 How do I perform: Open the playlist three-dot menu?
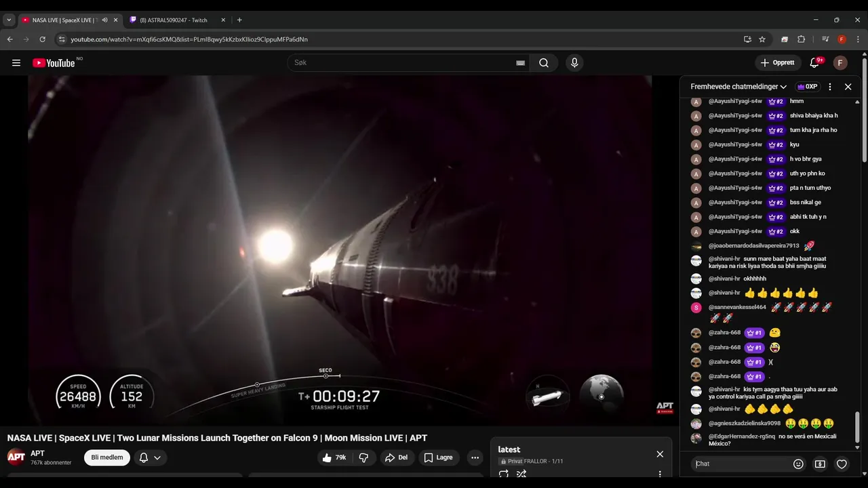(x=660, y=474)
